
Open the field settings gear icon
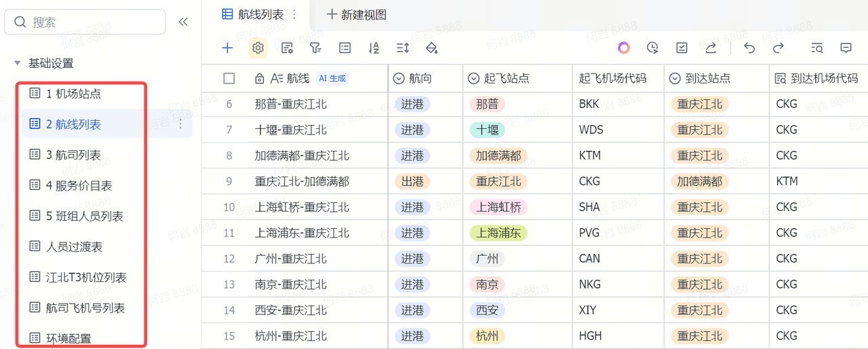tap(258, 48)
